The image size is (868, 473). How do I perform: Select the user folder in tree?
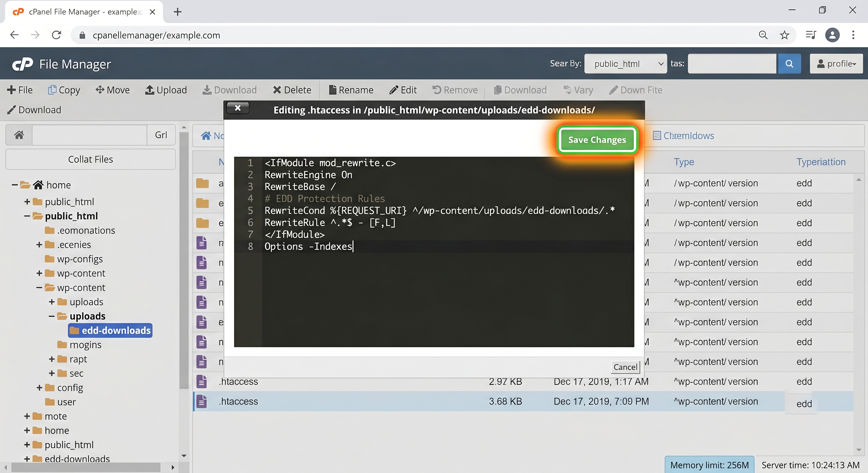tap(61, 402)
